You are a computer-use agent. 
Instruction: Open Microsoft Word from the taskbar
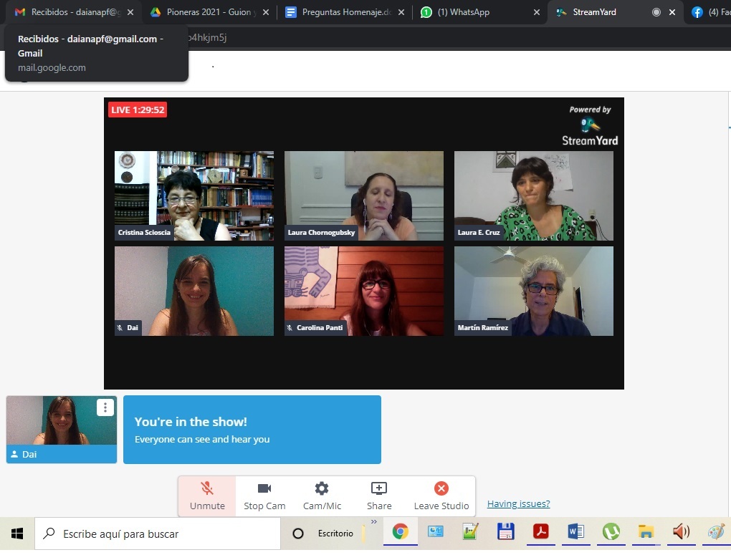[x=575, y=532]
